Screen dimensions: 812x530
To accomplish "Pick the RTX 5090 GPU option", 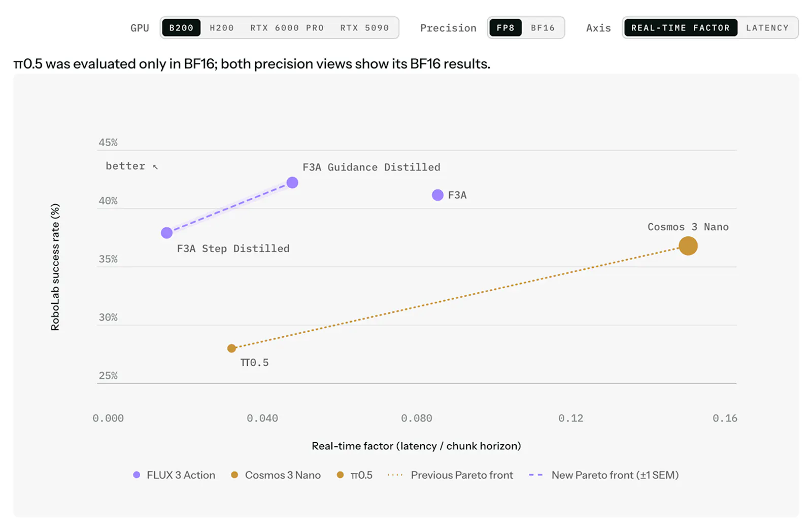I will tap(364, 28).
